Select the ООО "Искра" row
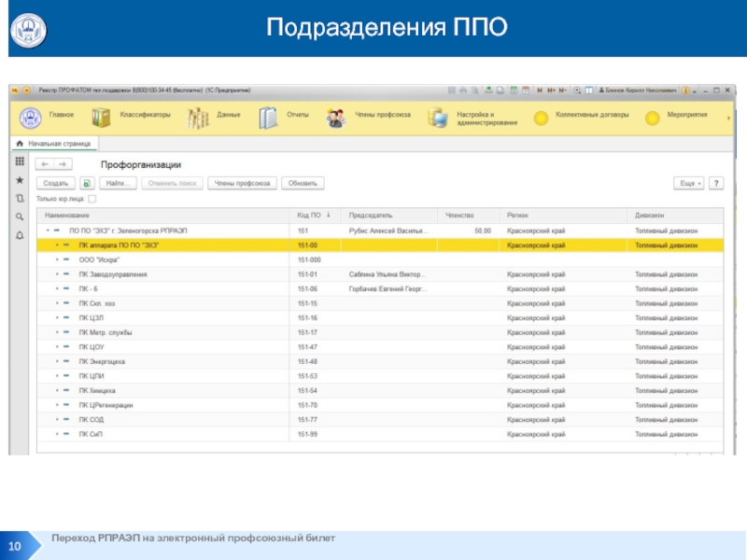The image size is (747, 560). pos(100,259)
